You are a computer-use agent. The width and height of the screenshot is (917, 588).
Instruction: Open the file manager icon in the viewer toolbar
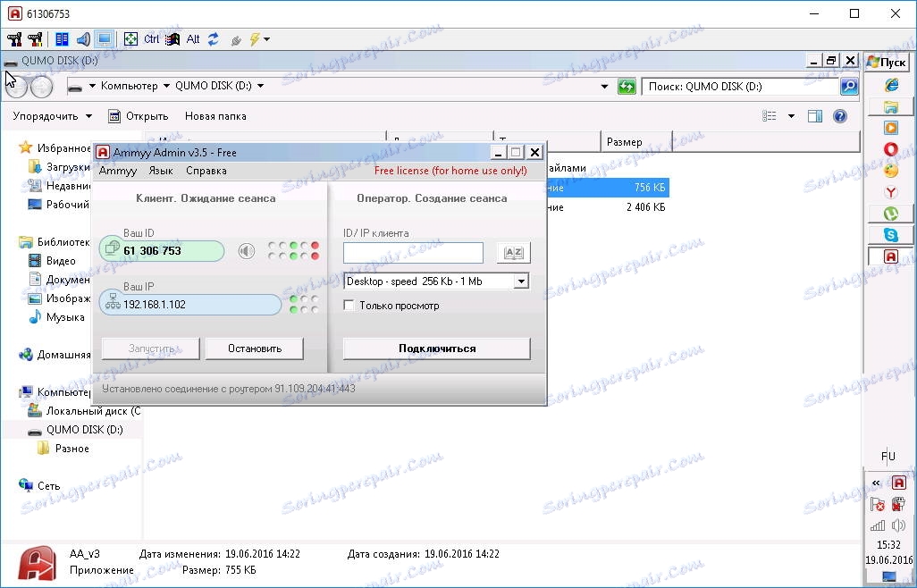62,39
